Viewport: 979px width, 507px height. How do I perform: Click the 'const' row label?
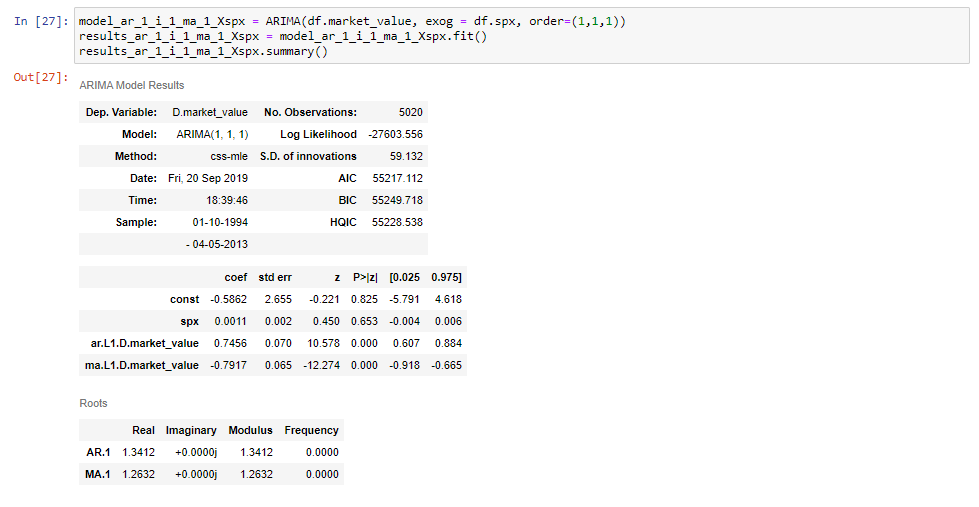[x=184, y=300]
